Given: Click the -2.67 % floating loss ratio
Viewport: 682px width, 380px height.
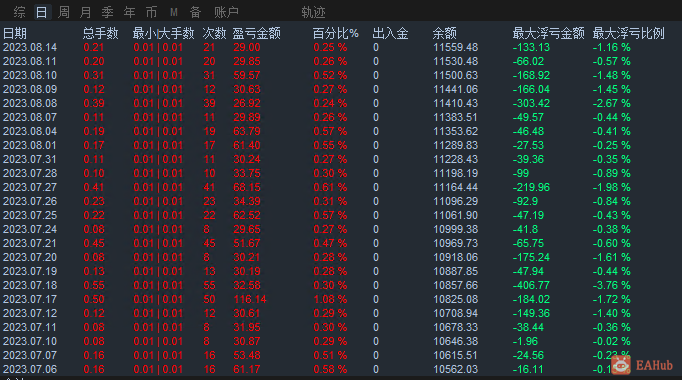Looking at the screenshot, I should (x=612, y=103).
